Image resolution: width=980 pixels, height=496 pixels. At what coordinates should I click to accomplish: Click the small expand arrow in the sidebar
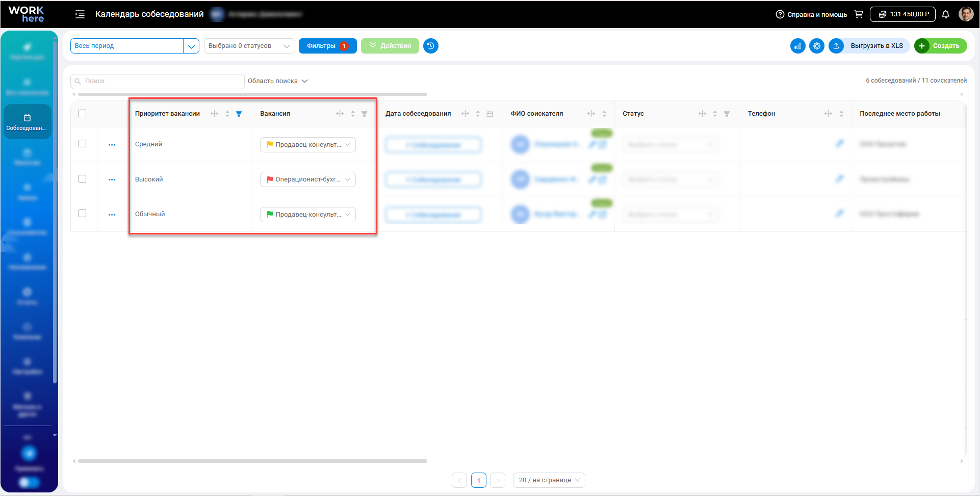click(x=55, y=435)
